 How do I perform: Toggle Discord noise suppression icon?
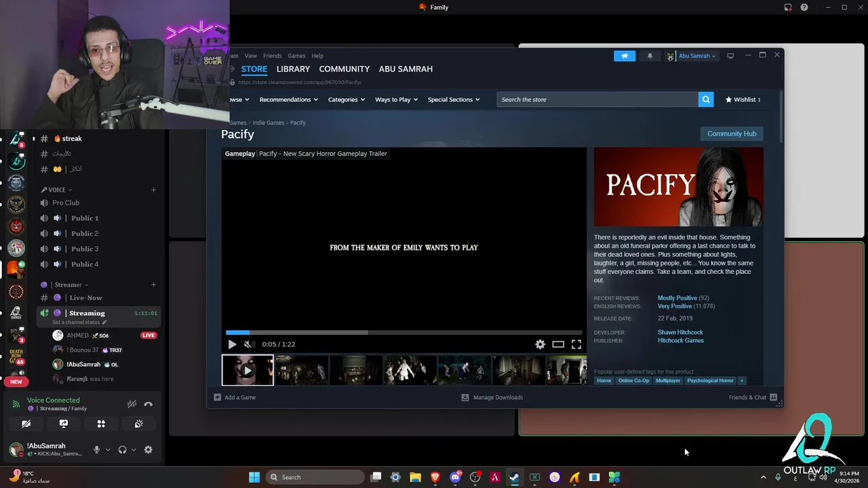pyautogui.click(x=132, y=404)
